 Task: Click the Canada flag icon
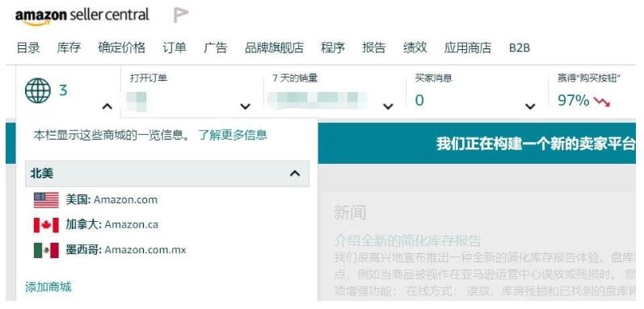(x=46, y=225)
